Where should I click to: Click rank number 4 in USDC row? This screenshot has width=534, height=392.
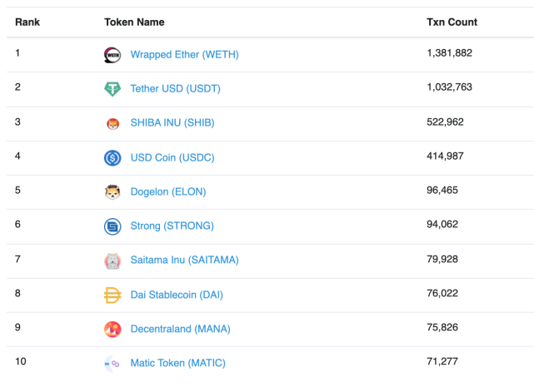tap(17, 156)
